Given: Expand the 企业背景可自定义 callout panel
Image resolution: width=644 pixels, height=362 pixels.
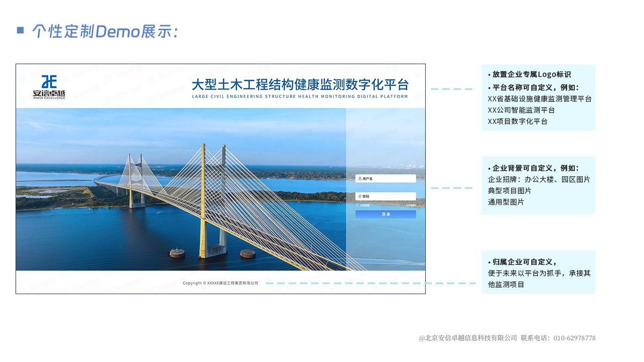Looking at the screenshot, I should click(x=538, y=185).
